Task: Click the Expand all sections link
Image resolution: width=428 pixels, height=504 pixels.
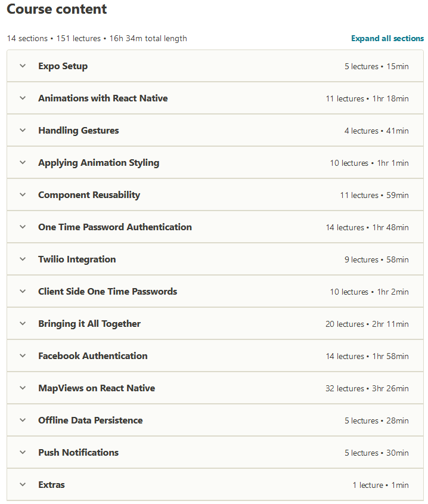Action: 387,38
